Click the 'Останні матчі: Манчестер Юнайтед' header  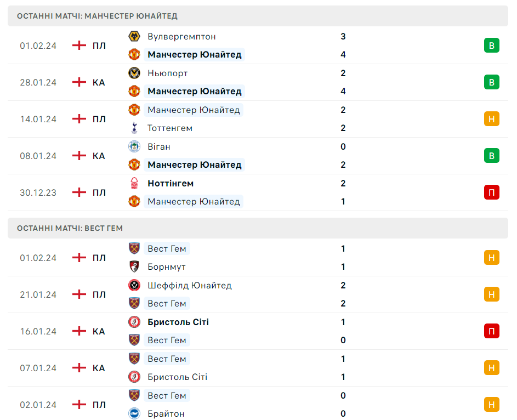click(97, 16)
